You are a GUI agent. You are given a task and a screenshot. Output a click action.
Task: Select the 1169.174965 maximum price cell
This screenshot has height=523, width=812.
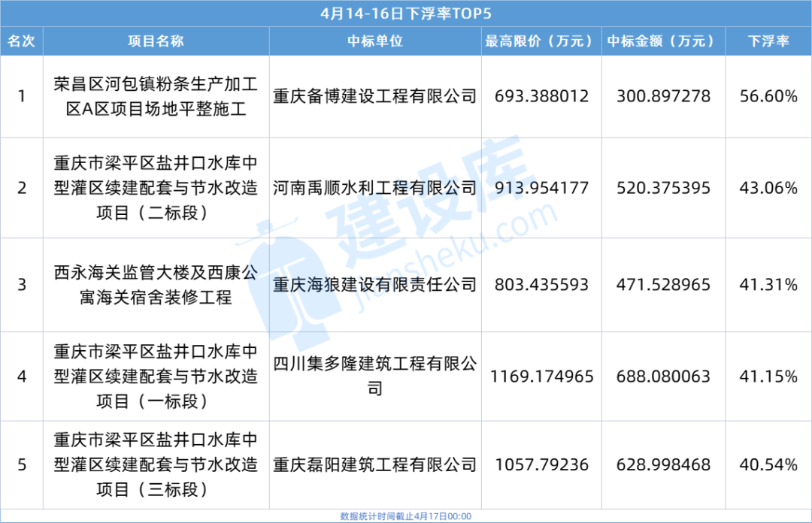point(541,376)
